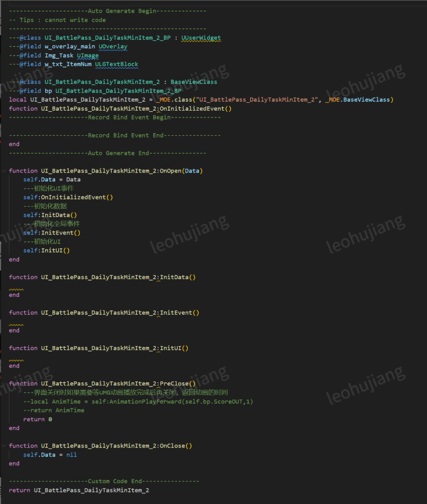This screenshot has width=427, height=504.
Task: Click 'OnInitializedEvent()' in the function definition
Action: pos(196,109)
